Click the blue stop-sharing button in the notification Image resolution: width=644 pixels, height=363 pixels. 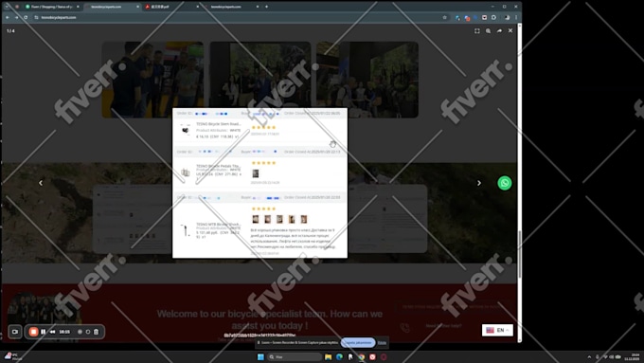pyautogui.click(x=358, y=342)
